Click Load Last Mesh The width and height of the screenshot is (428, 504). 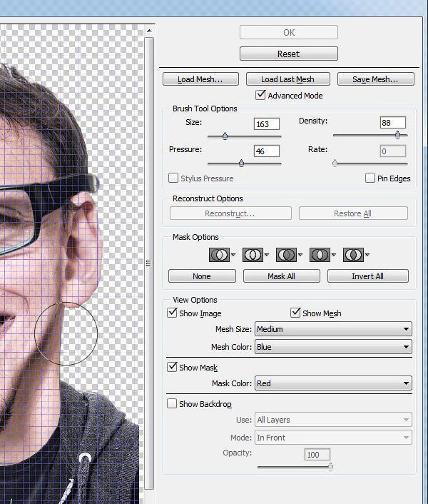pos(288,79)
